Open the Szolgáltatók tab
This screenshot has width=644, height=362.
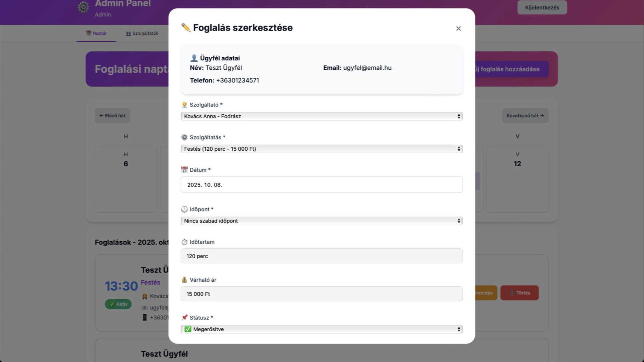tap(142, 33)
